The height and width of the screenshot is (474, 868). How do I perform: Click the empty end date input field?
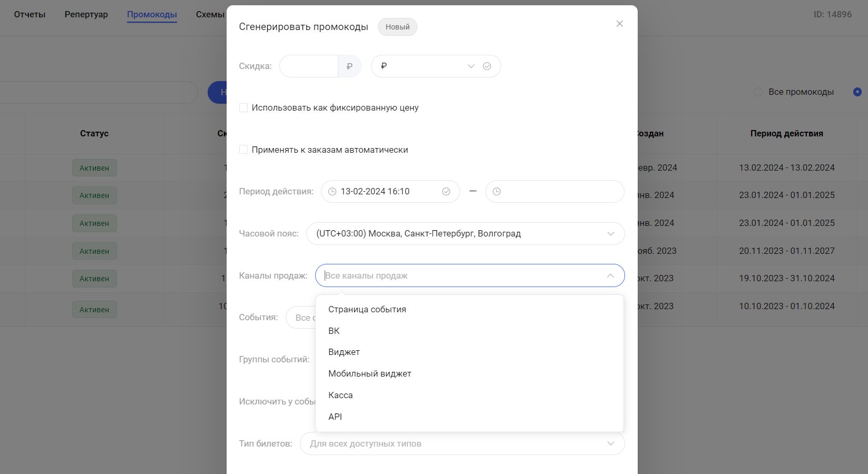pos(554,192)
